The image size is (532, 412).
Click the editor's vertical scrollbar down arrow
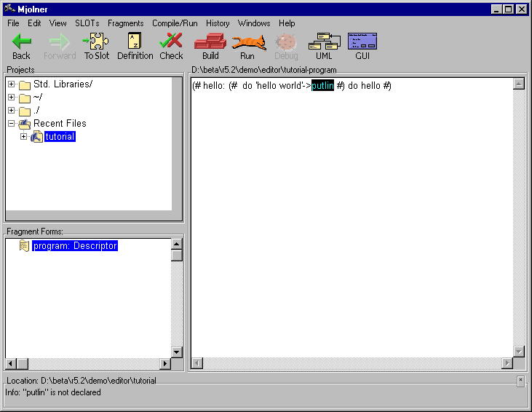click(518, 352)
